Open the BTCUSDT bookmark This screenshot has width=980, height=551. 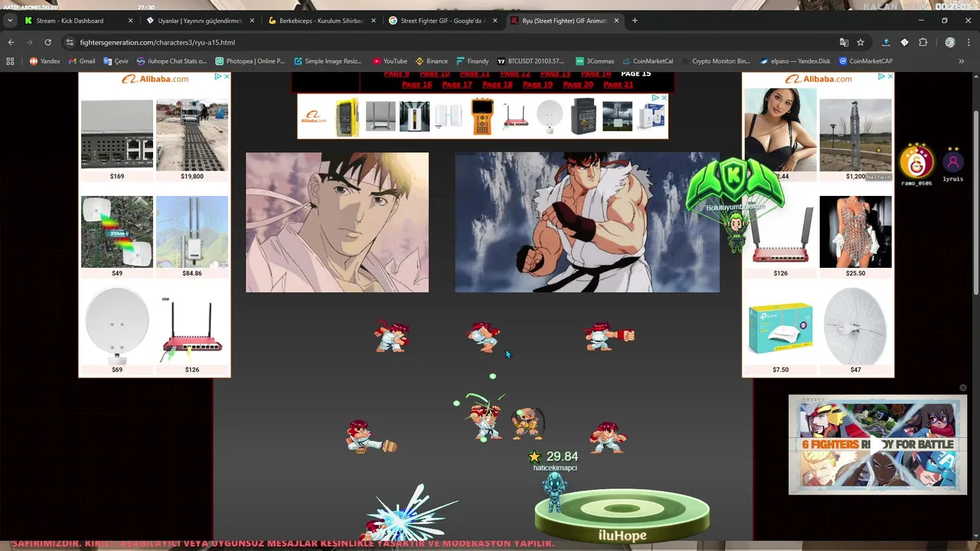point(530,61)
